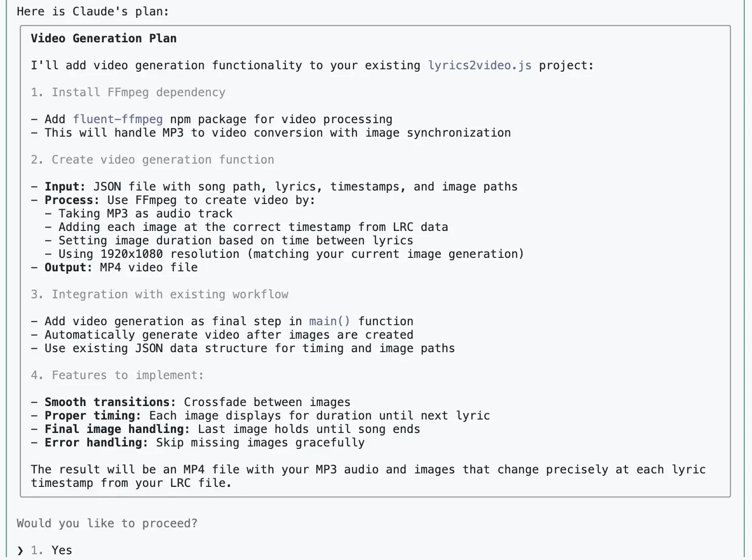Click the "Integration with existing workflow" heading

point(170,294)
